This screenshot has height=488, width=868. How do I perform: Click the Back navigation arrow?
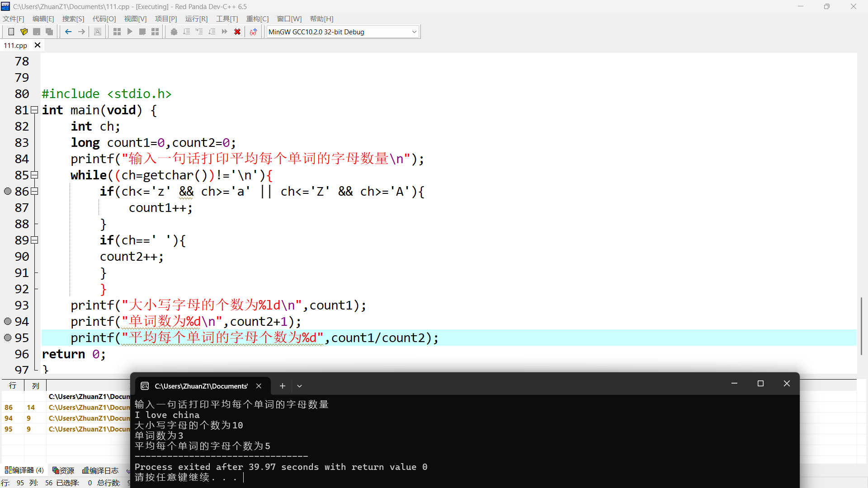(x=68, y=32)
